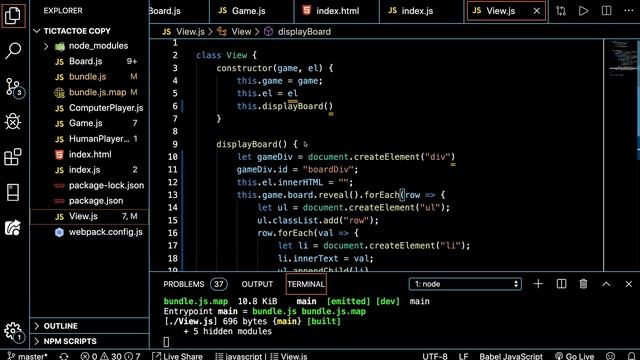Open the Search view in activity bar
640x360 pixels.
coord(13,51)
